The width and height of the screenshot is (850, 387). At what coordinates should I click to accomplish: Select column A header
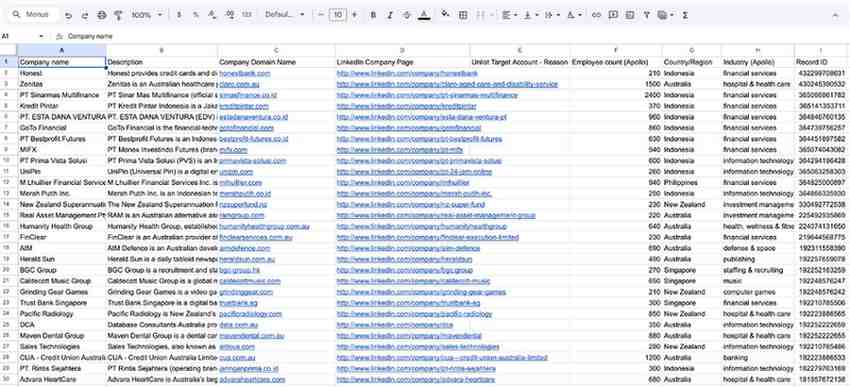(x=61, y=51)
